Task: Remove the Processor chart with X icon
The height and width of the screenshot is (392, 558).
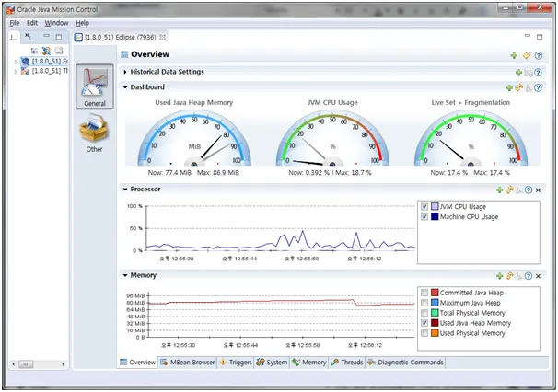Action: tap(538, 190)
